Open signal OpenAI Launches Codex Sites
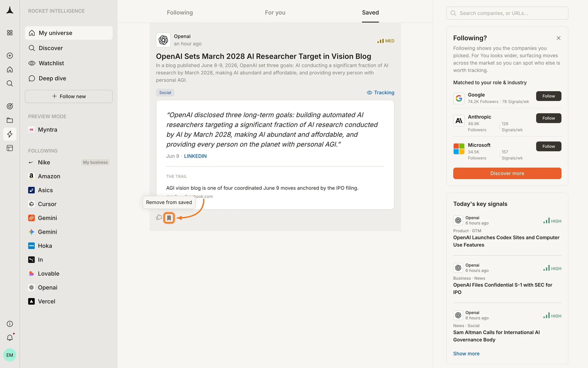This screenshot has width=588, height=368. [506, 241]
